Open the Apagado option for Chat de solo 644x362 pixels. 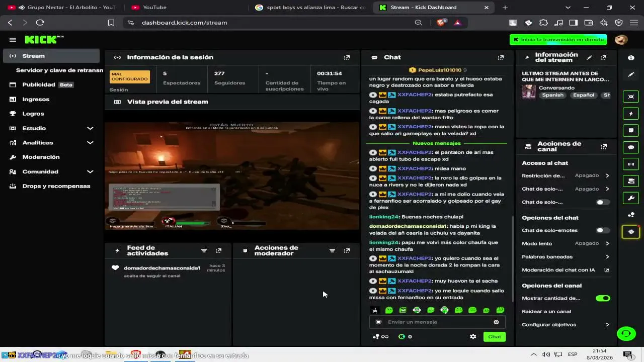(592, 189)
